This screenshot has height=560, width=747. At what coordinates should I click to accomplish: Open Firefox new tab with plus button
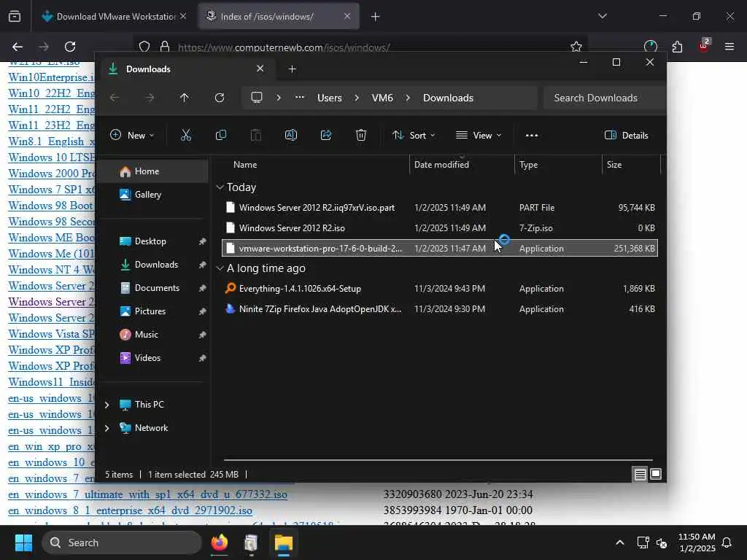376,17
